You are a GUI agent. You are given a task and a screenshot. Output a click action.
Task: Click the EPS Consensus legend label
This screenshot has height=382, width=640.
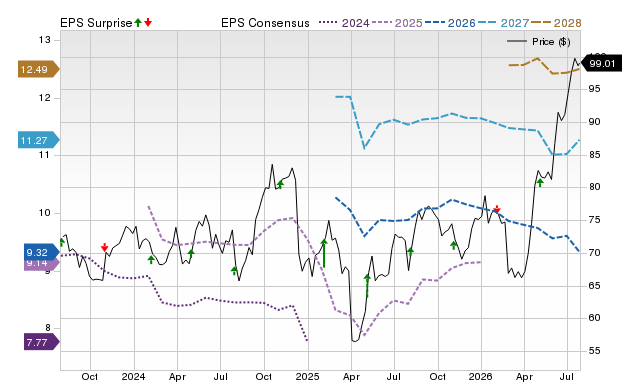click(x=265, y=23)
